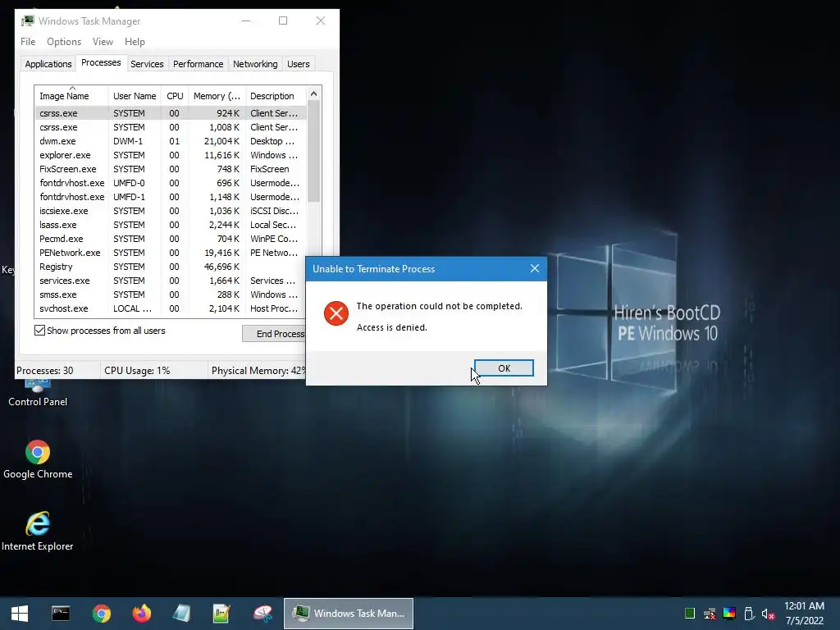The image size is (840, 630).
Task: Click the muted volume tray icon
Action: pyautogui.click(x=768, y=614)
